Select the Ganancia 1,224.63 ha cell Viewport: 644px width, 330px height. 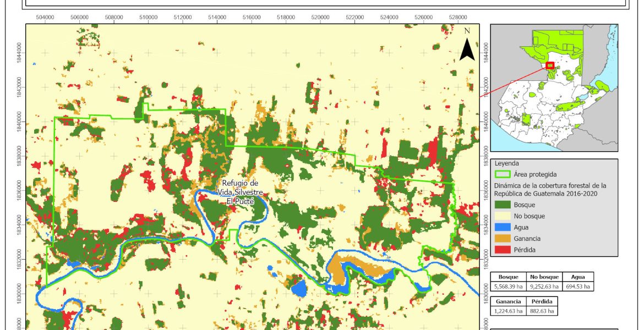(x=507, y=311)
